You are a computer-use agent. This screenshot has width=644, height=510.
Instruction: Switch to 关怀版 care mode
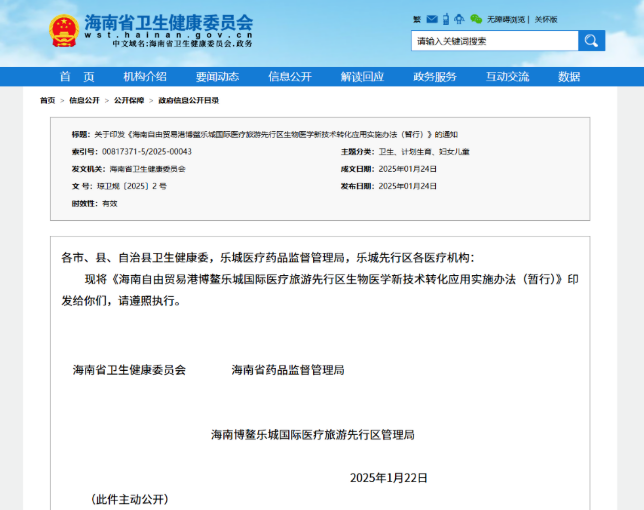(546, 19)
